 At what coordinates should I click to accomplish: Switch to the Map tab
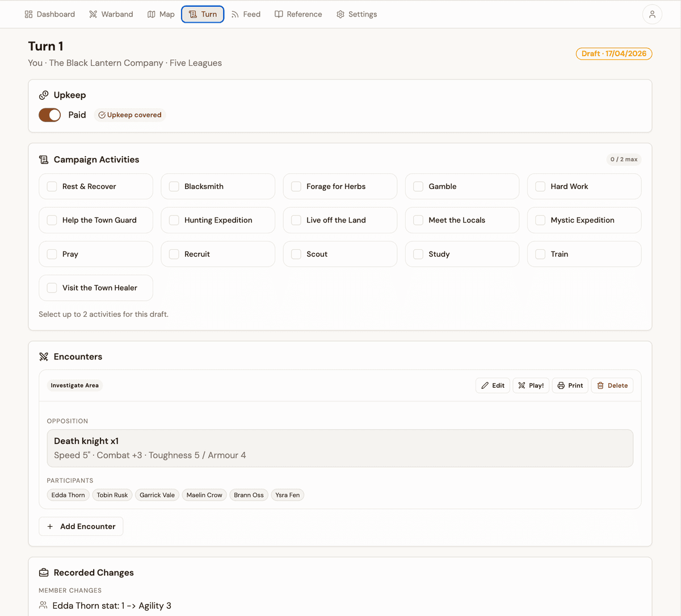tap(161, 14)
